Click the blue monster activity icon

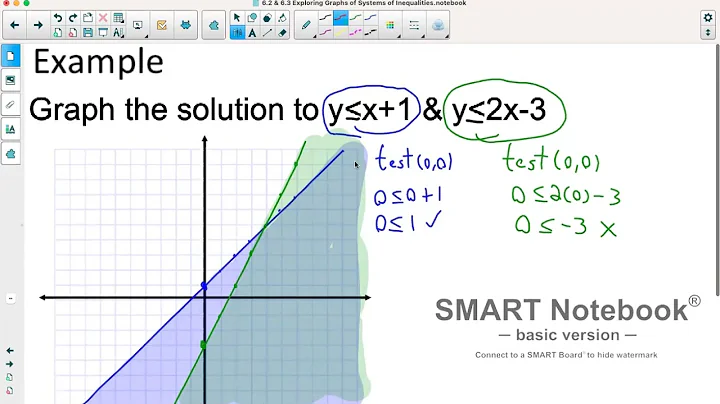coord(186,25)
